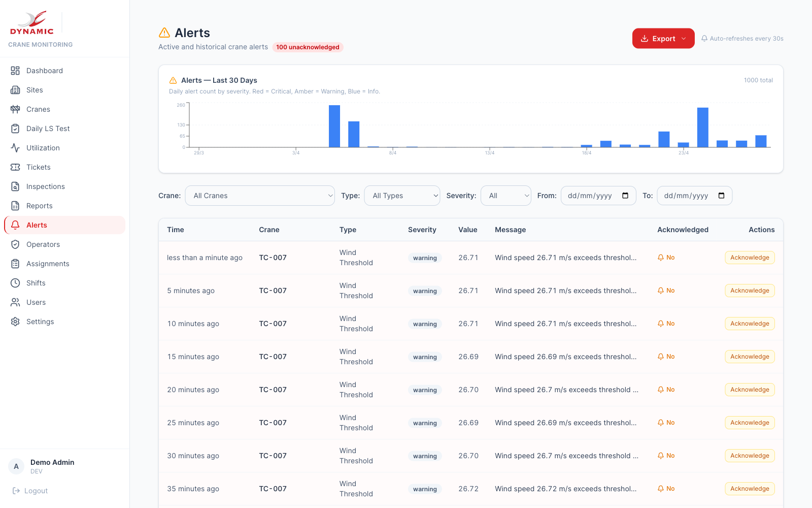Click the Export button
Screen dimensions: 812x508
point(663,38)
